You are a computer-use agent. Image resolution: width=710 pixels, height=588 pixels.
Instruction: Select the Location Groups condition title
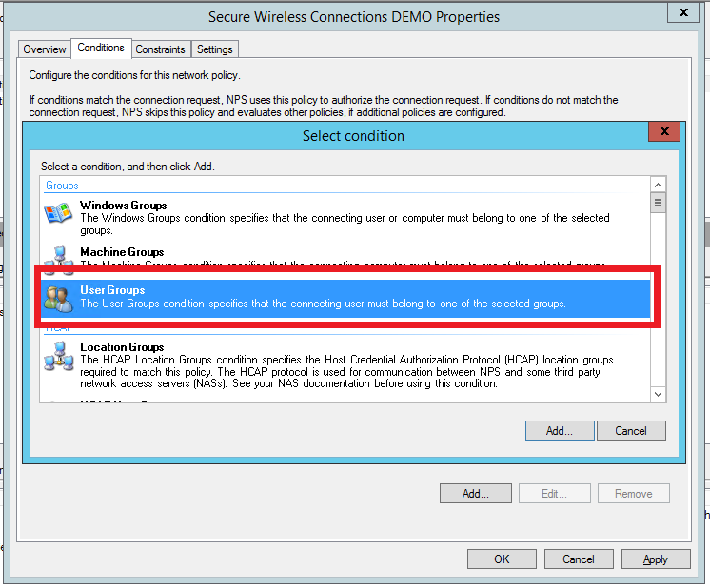tap(122, 347)
